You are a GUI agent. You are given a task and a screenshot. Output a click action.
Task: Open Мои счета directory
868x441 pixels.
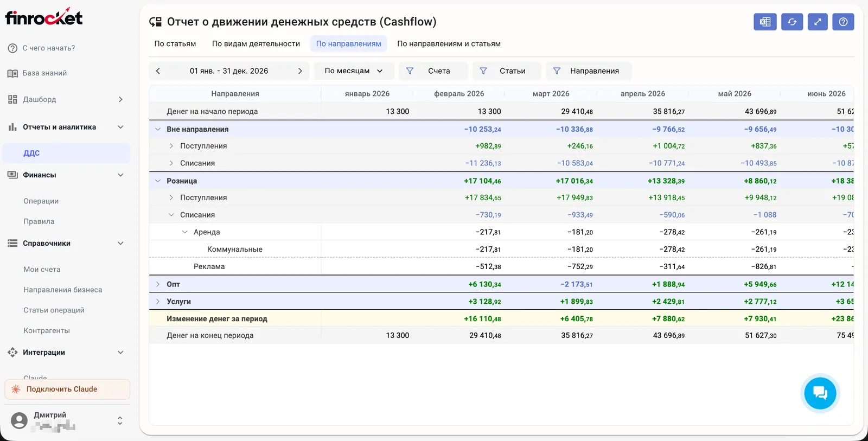click(66, 270)
